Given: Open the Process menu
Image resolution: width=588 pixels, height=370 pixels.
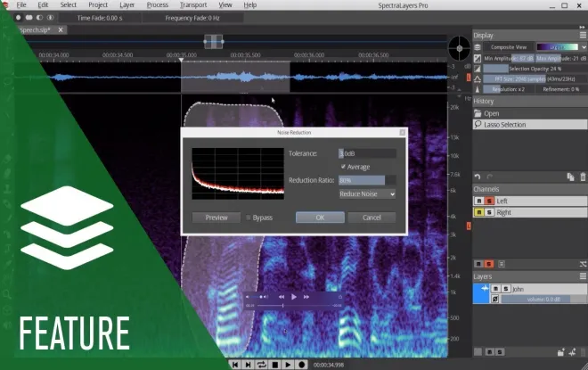Looking at the screenshot, I should point(157,4).
